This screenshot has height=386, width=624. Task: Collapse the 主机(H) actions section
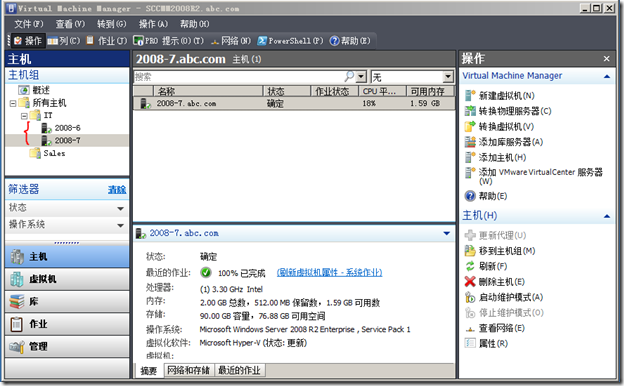(607, 216)
